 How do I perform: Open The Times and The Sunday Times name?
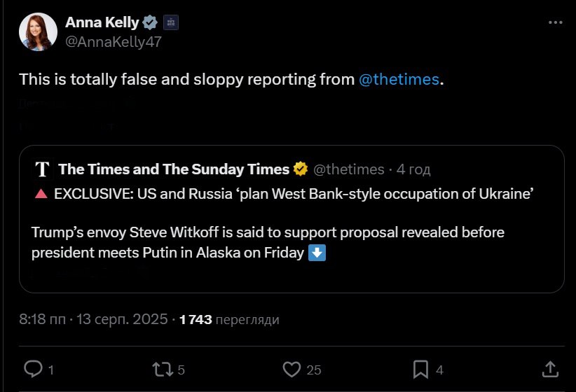174,169
